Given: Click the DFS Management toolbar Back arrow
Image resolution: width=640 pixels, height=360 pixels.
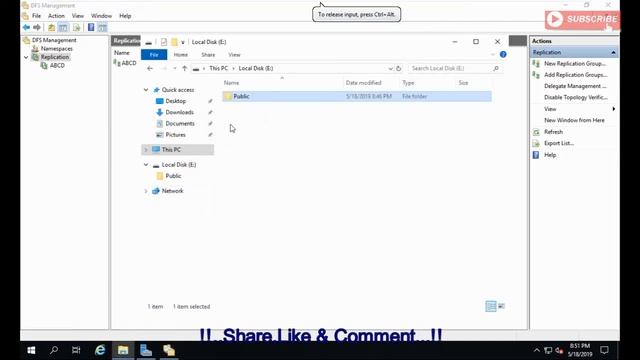Looking at the screenshot, I should tap(27, 27).
